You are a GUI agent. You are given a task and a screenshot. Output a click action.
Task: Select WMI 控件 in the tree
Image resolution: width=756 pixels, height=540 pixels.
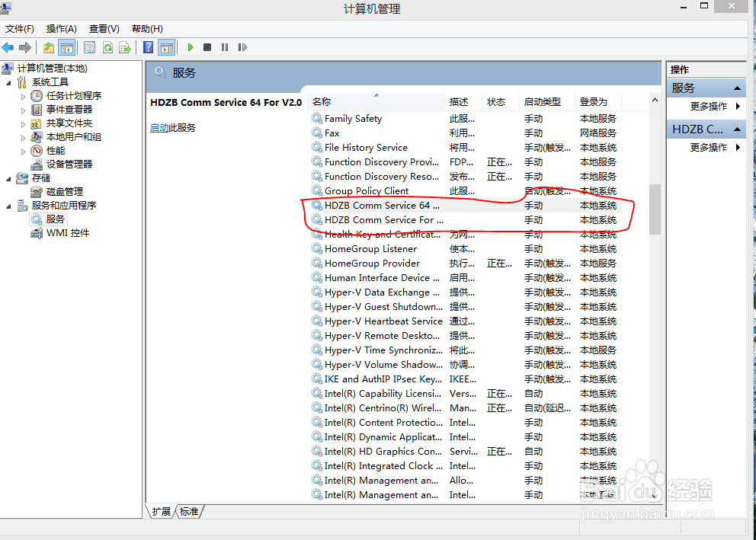68,233
